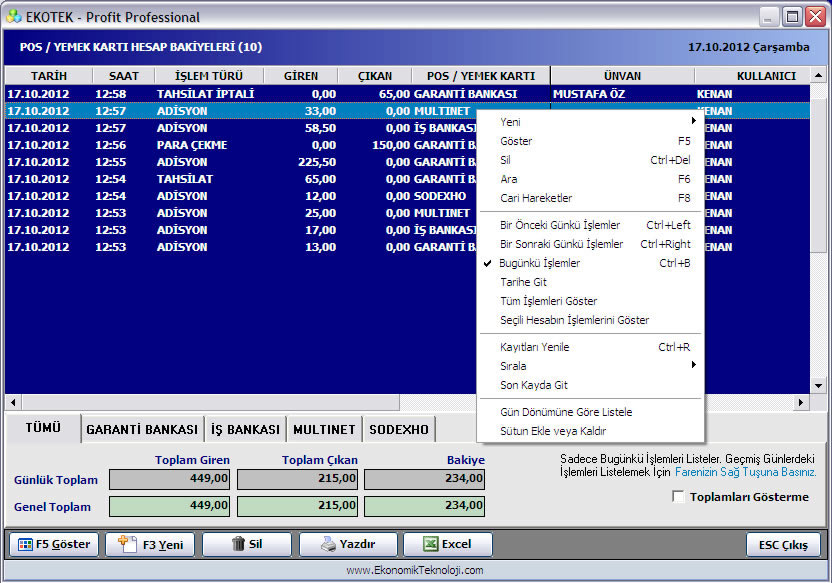Click the Excel icon on the Excel button

coord(430,544)
